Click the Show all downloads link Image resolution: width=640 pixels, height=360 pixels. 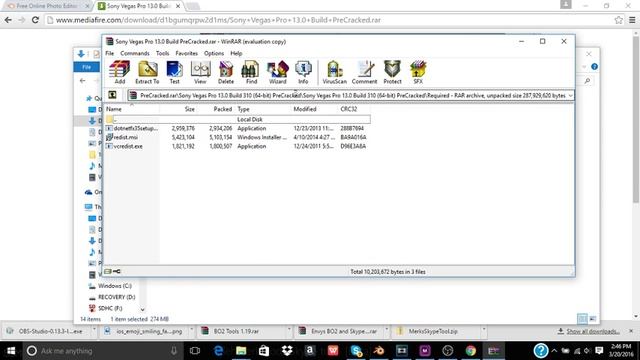[x=592, y=331]
